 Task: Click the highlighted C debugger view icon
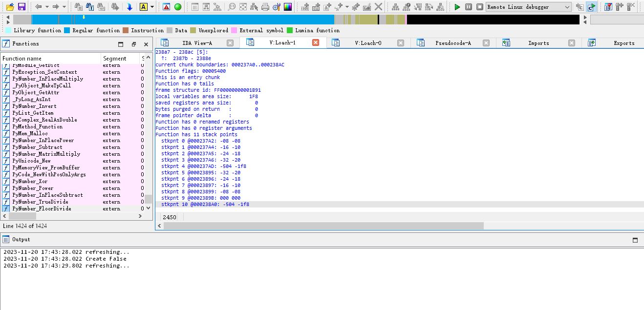[x=591, y=7]
